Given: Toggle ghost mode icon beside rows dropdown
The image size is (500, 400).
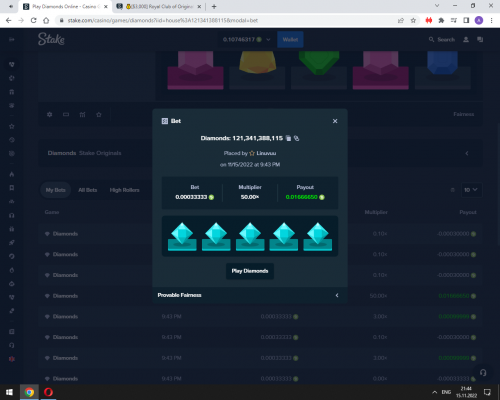Looking at the screenshot, I should pos(452,190).
